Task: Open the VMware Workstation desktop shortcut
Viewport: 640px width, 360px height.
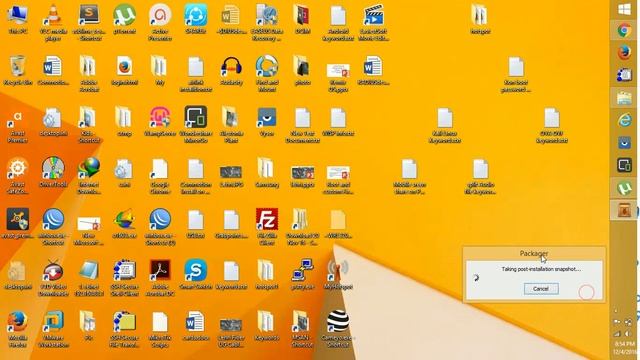Action: coord(53,329)
